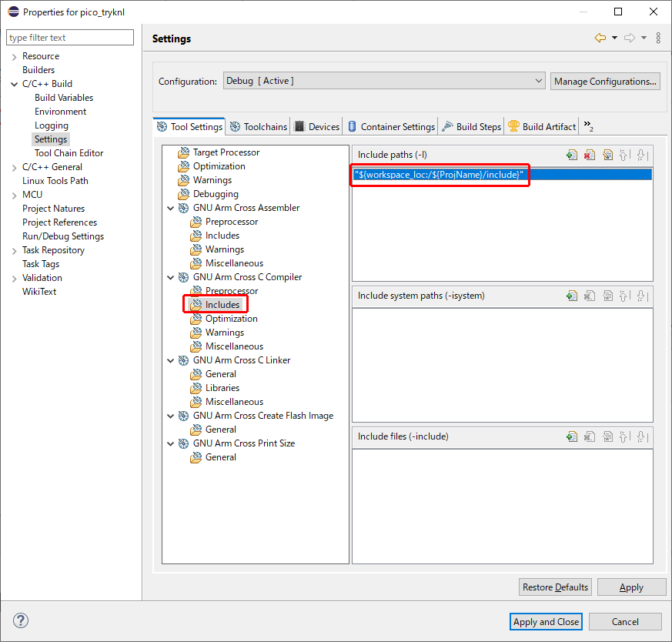
Task: Open the three-dot view menu icon
Action: [658, 38]
